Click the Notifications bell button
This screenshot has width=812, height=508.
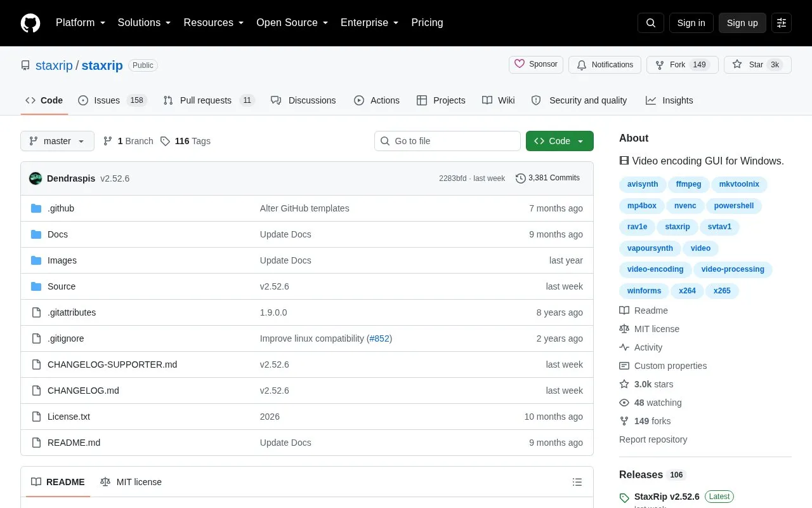605,65
